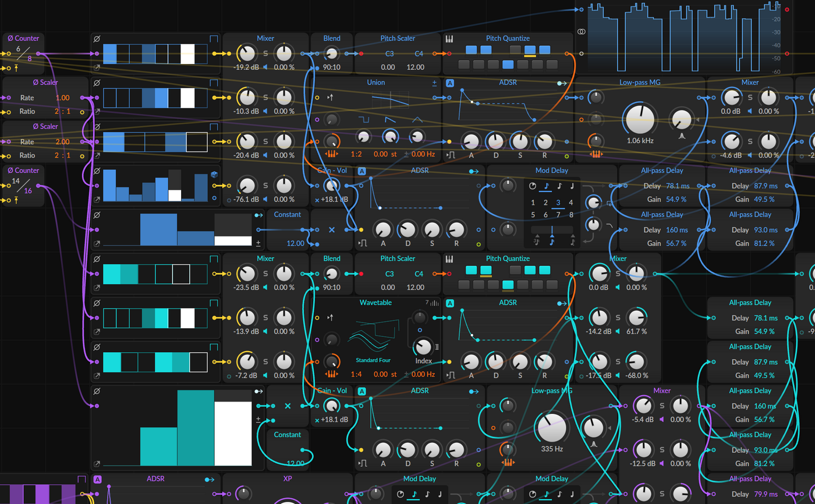Select the triangle waveform icon in Union
This screenshot has height=504, width=815.
(417, 119)
